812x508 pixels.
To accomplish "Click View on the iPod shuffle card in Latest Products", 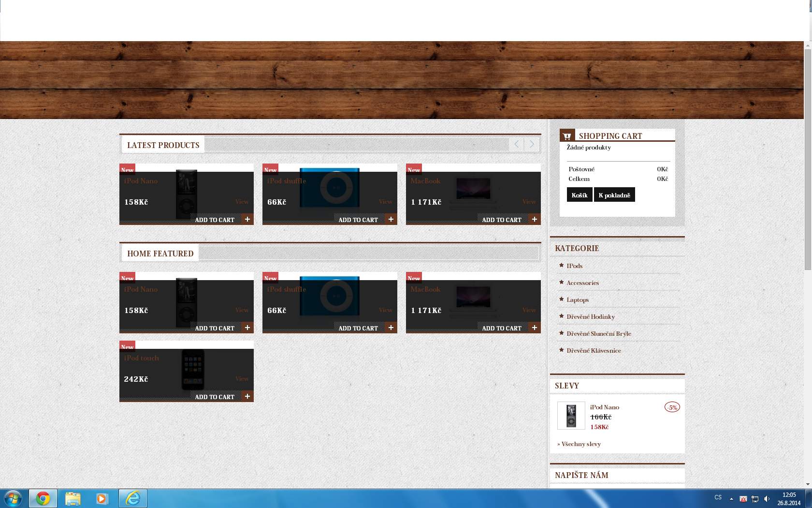I will pos(386,202).
